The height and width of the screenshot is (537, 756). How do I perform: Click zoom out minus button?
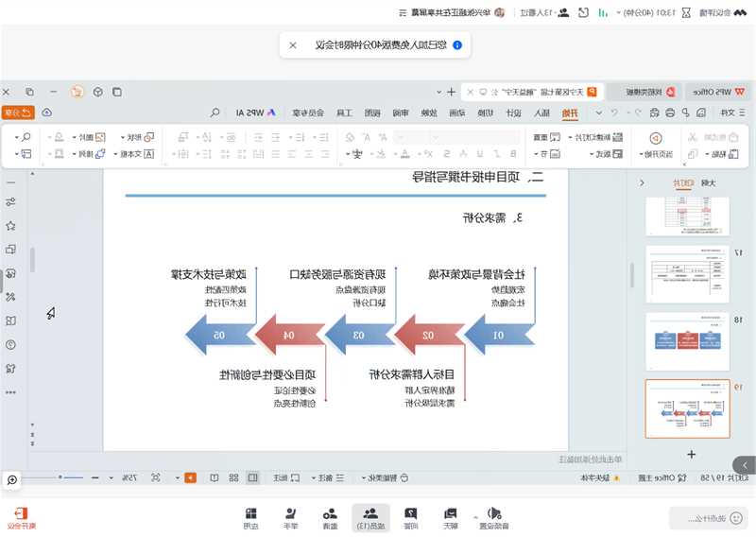(95, 477)
